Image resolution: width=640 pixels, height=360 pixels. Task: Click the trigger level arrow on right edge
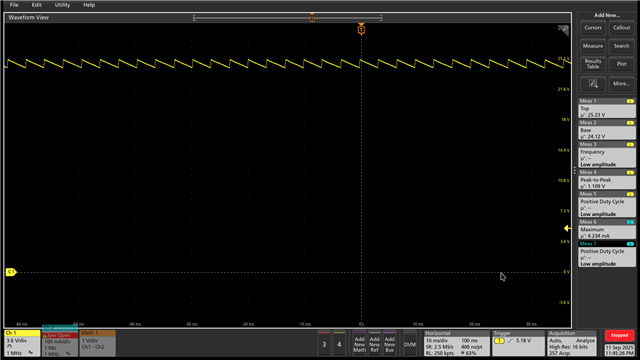[x=567, y=229]
